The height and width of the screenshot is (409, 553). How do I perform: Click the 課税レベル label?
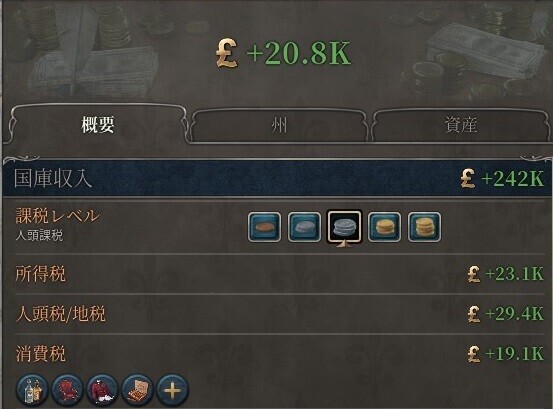57,215
